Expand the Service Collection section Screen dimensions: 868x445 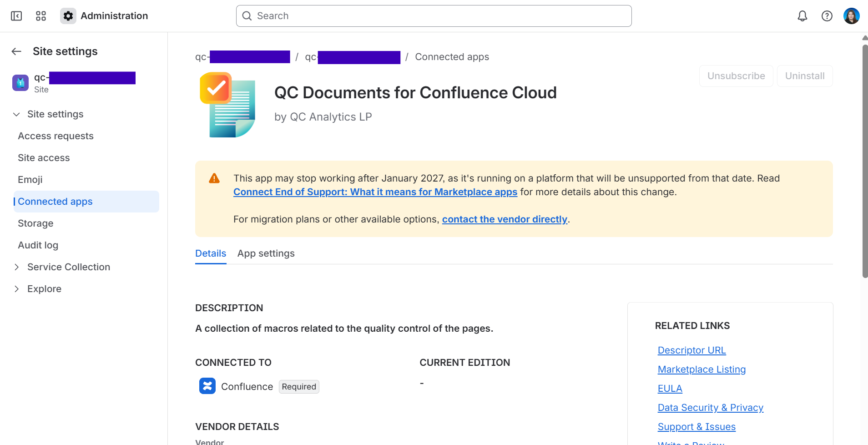(x=17, y=267)
